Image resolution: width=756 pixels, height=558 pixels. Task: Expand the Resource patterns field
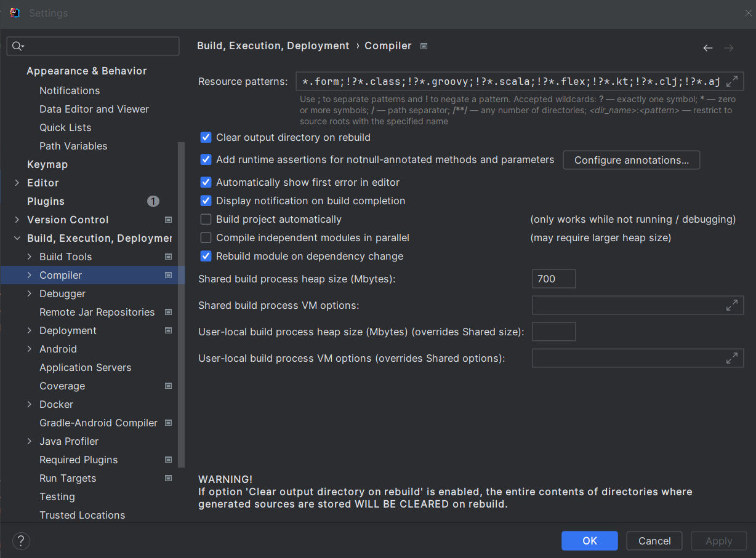pos(732,81)
